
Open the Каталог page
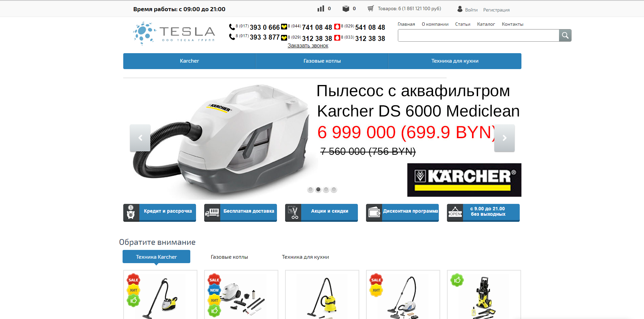point(486,24)
